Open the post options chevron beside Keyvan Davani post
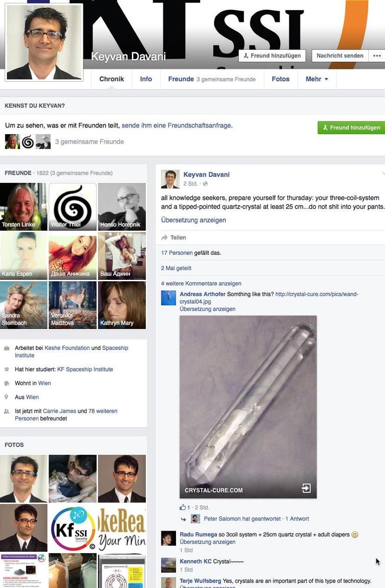Viewport: 385px width, 588px height. [383, 174]
